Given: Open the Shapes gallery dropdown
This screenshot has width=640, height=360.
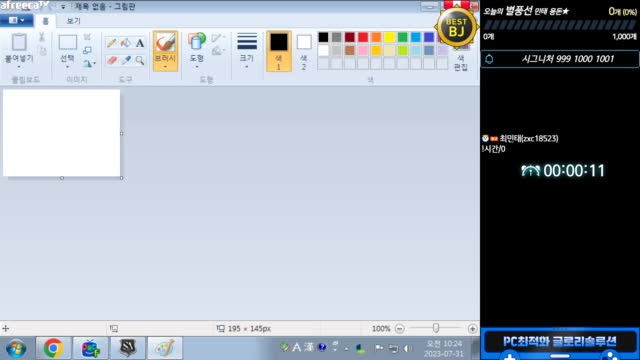Looking at the screenshot, I should click(197, 67).
